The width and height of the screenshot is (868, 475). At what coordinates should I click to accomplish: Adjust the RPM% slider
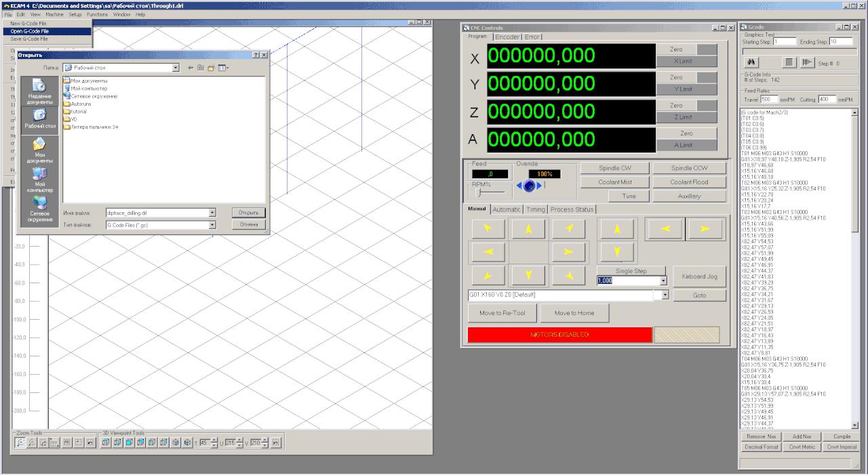click(479, 192)
